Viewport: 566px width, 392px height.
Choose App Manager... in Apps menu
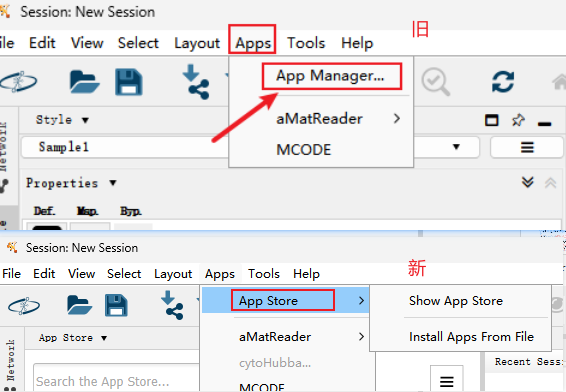click(x=330, y=76)
